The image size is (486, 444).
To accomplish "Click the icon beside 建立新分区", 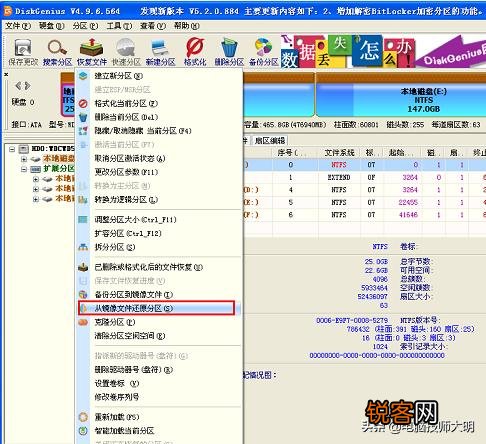I will point(83,76).
